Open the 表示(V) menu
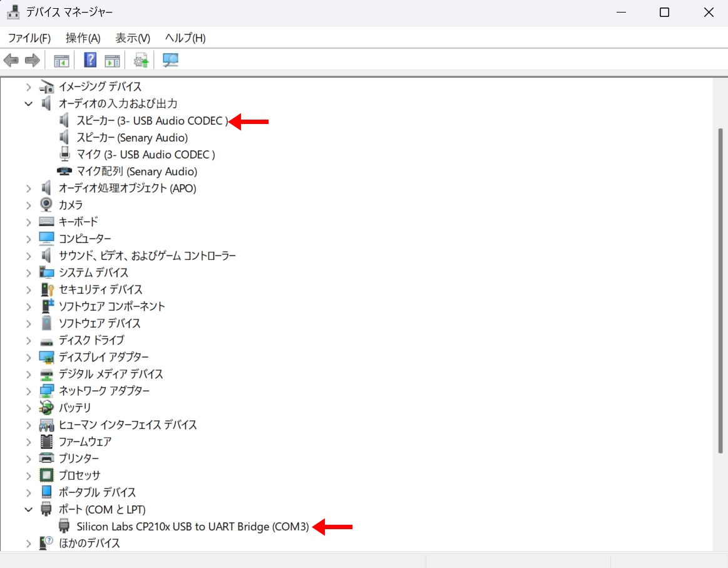This screenshot has height=568, width=728. (133, 38)
